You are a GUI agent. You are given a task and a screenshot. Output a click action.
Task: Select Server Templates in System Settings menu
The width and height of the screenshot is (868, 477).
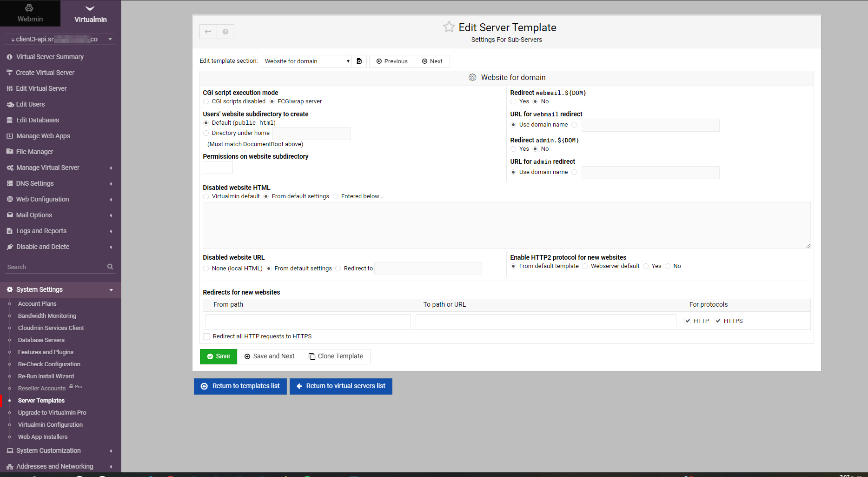coord(41,400)
